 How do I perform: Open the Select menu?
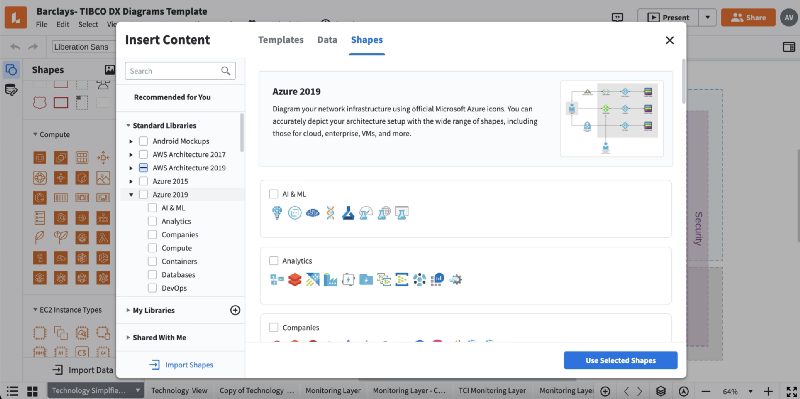pos(88,24)
